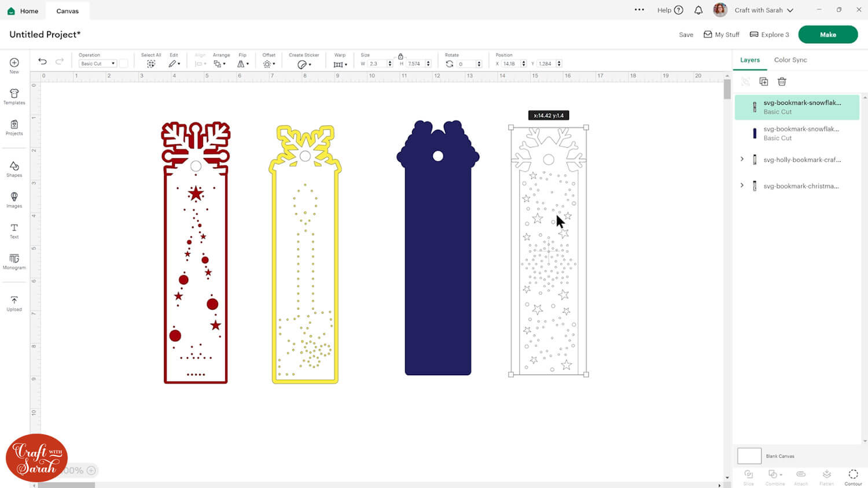
Task: Expand the svg-bookmark-christmas layer group
Action: [x=742, y=186]
